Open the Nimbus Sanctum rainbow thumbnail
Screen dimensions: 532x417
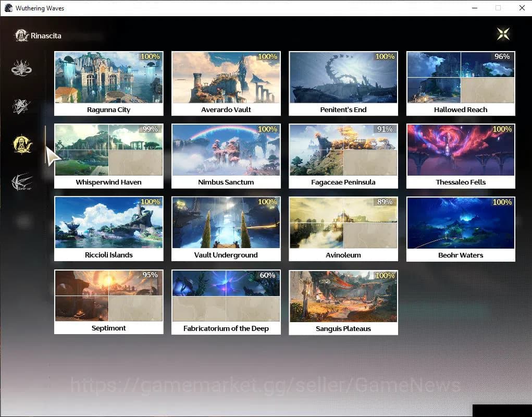[x=226, y=150]
